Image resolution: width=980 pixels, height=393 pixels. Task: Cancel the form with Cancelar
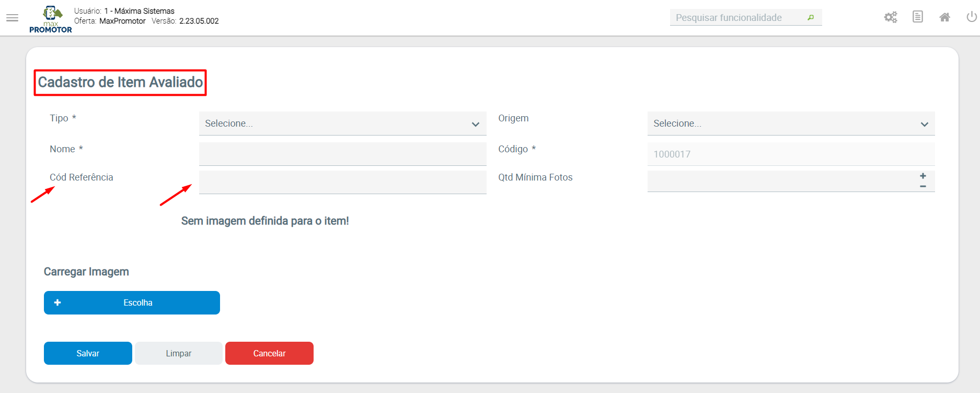(269, 353)
